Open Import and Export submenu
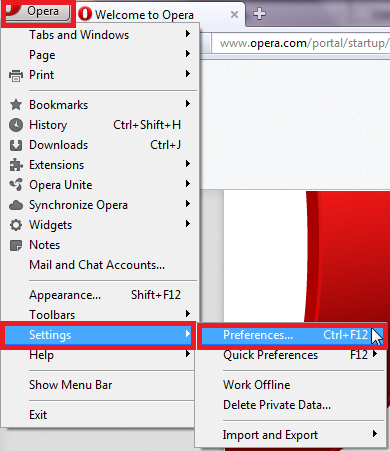390x451 pixels. 292,435
